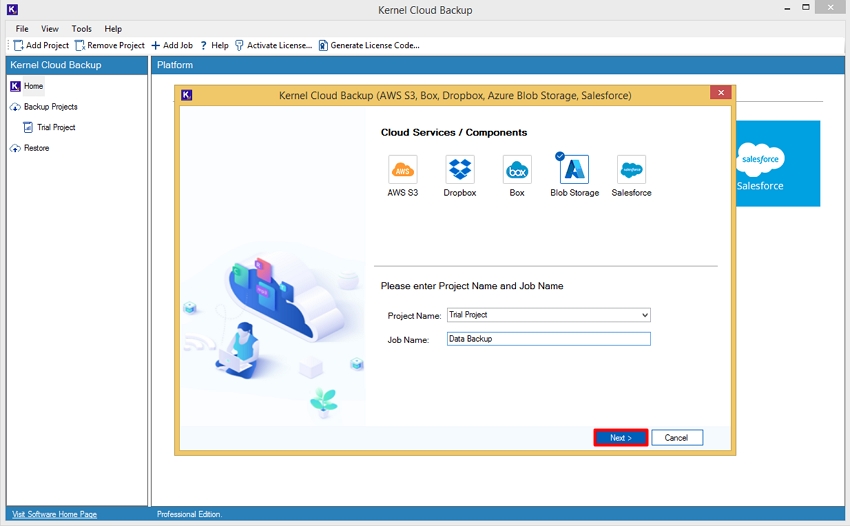Click the Cancel button
Screen dimensions: 850x526
coord(677,438)
